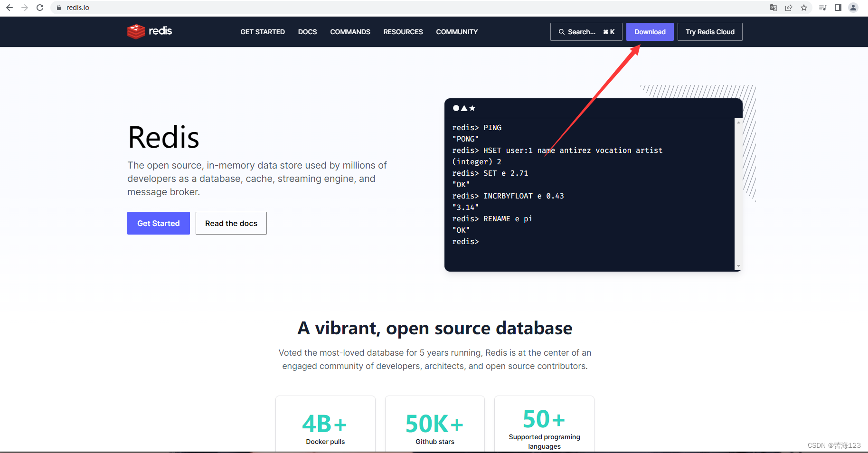Viewport: 868px width, 453px height.
Task: Open the RESOURCES menu item
Action: [403, 32]
